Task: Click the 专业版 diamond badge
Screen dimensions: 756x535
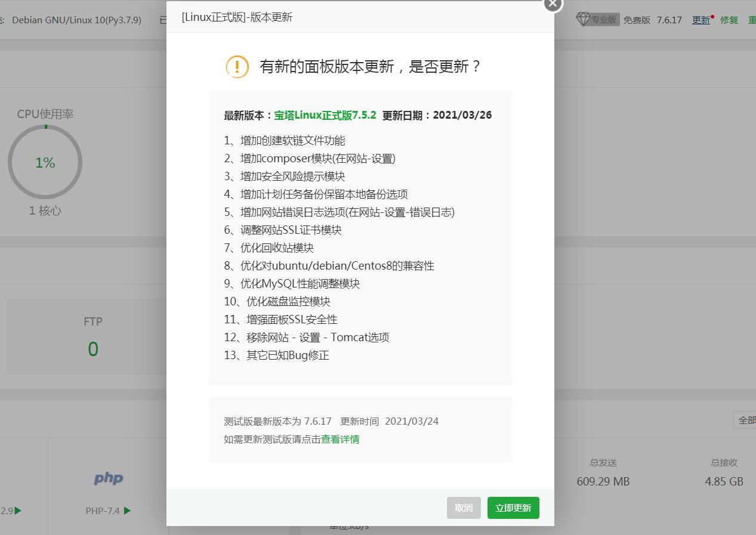Action: point(597,20)
